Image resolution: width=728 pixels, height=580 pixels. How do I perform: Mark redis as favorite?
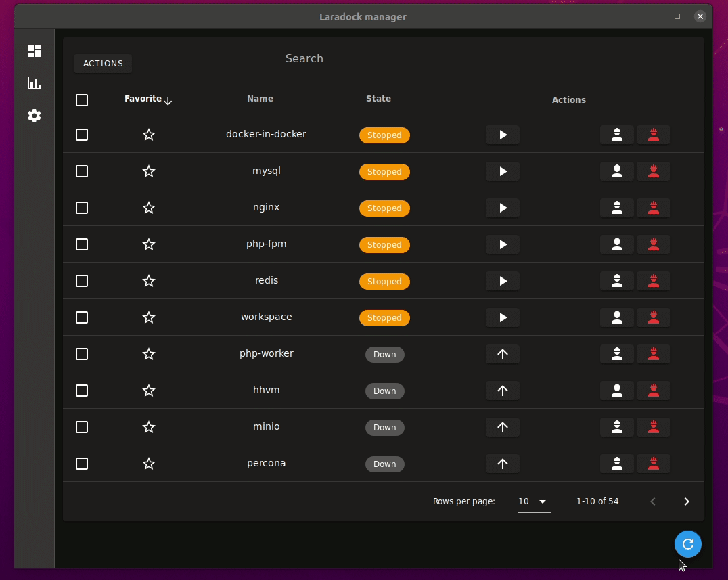(149, 281)
